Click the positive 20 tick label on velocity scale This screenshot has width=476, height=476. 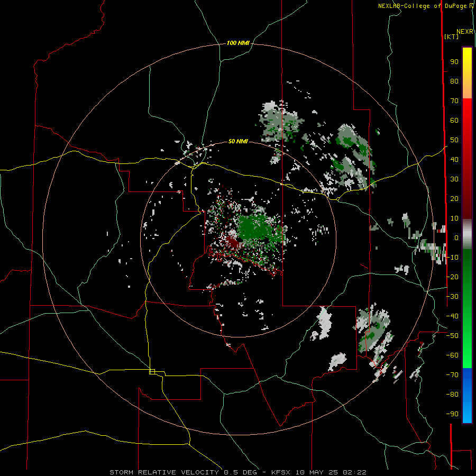[x=454, y=199]
